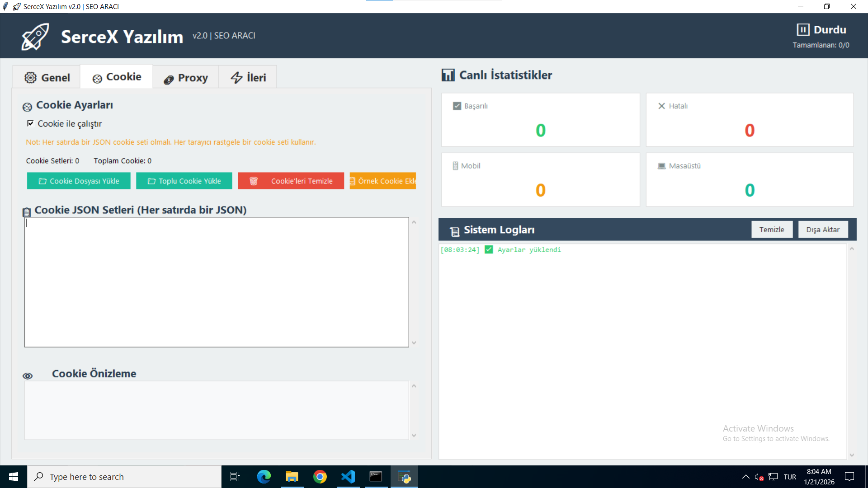Click inside the Cookie Önizleme preview box
The width and height of the screenshot is (868, 488).
(x=217, y=410)
